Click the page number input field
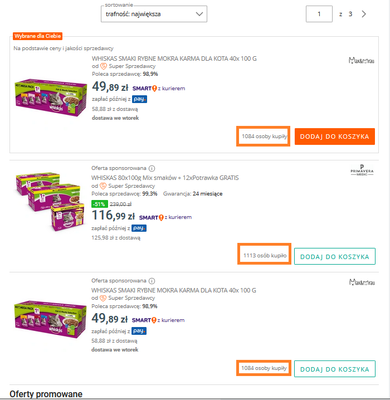 coord(319,14)
